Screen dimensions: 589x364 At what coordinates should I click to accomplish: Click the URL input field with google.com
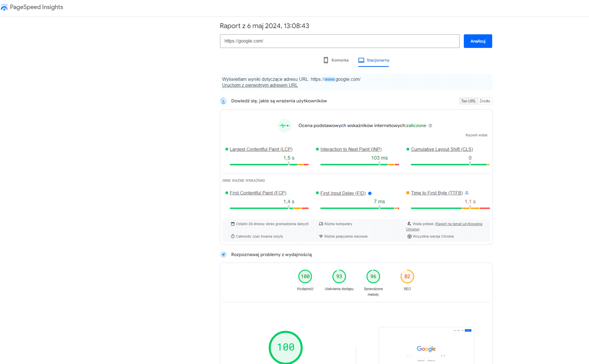point(339,41)
